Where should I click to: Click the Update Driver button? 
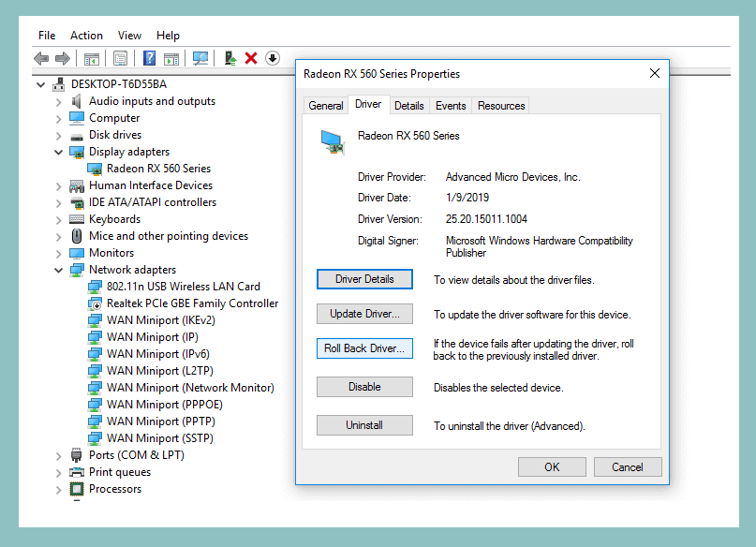[x=364, y=314]
